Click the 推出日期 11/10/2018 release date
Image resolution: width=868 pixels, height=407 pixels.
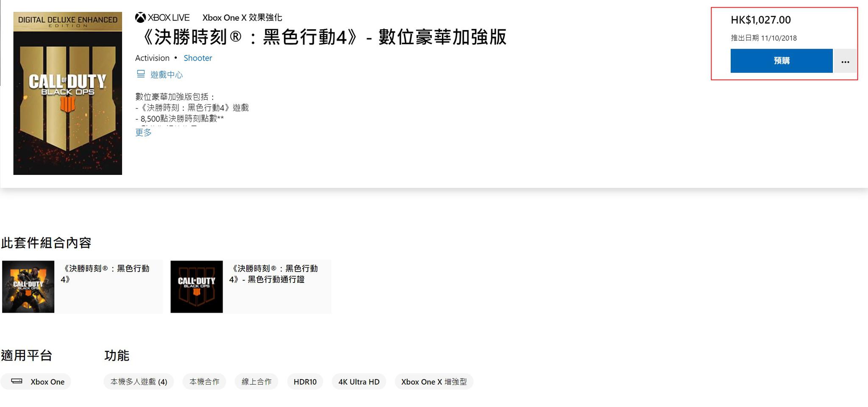764,38
